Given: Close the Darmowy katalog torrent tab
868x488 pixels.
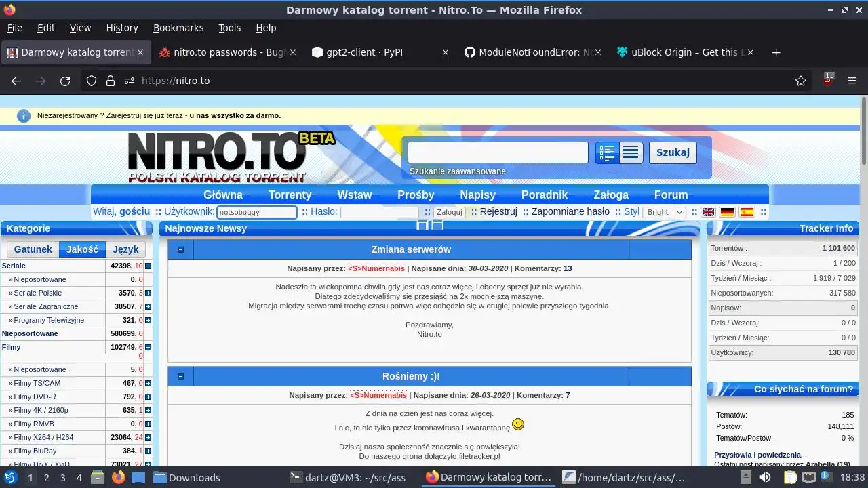Looking at the screenshot, I should click(x=141, y=52).
